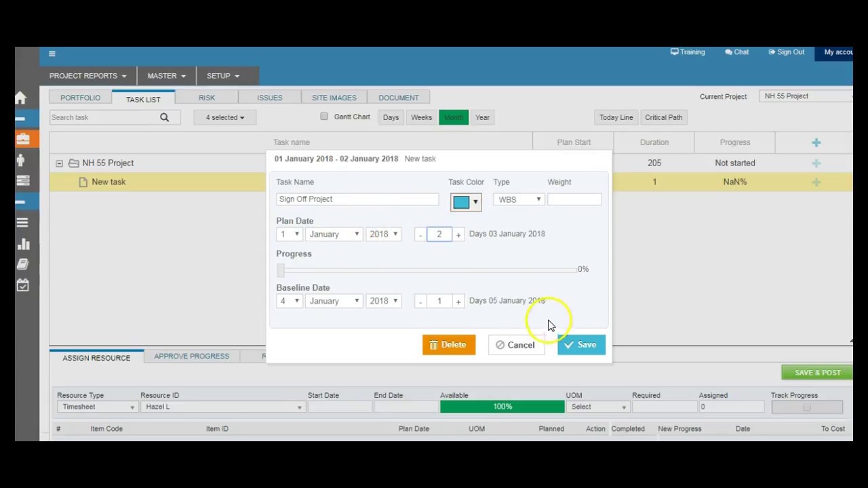The image size is (868, 488).
Task: Open the Resource Type Timesheet dropdown
Action: tap(97, 407)
